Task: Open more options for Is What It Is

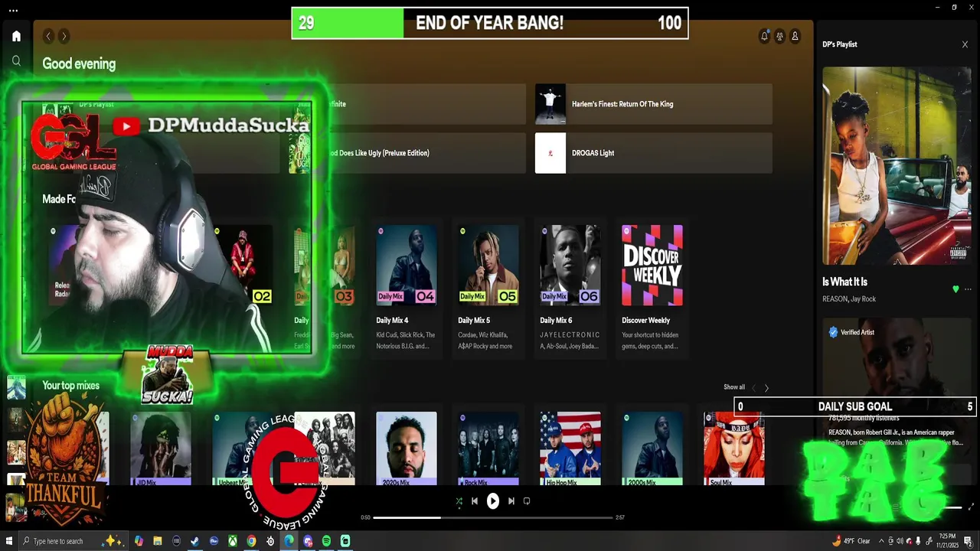Action: click(968, 289)
